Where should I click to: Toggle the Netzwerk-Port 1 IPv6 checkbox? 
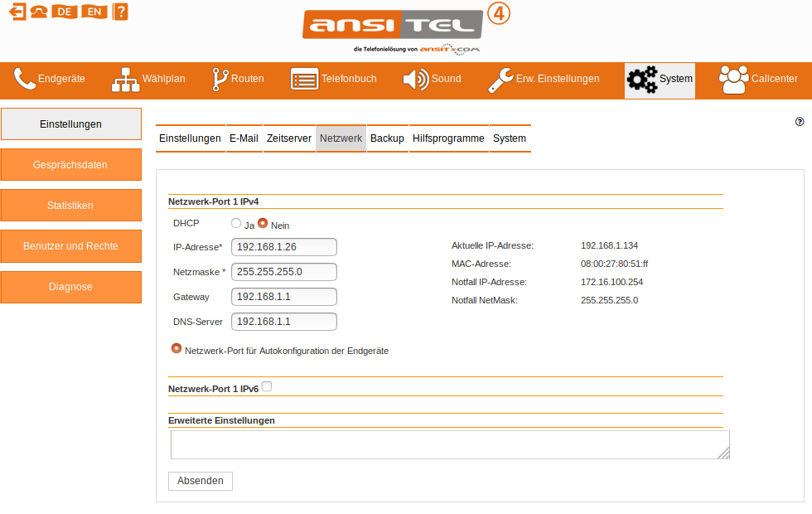click(267, 385)
